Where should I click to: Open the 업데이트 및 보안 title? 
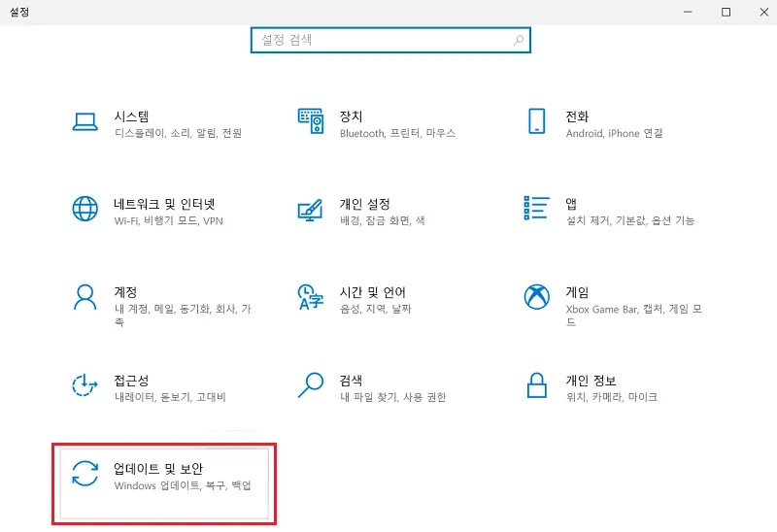pos(158,468)
